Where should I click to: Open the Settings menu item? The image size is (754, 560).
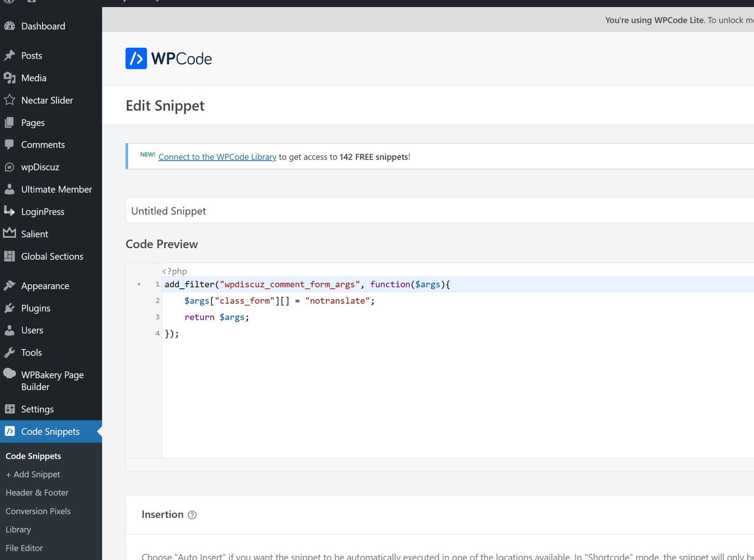[x=37, y=409]
